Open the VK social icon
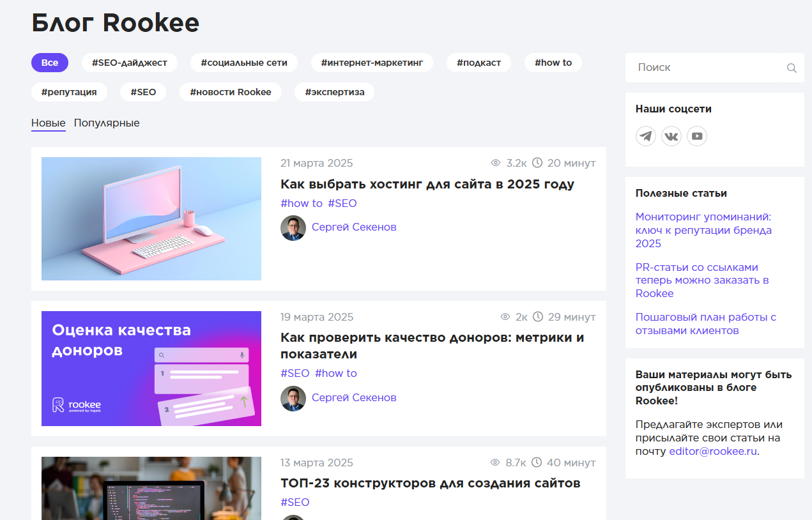Screen dimensions: 812x520 coord(671,136)
